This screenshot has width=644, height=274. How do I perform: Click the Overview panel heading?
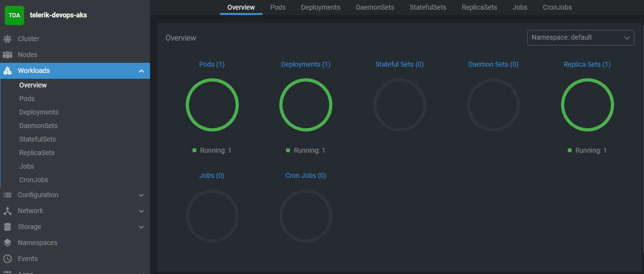(x=181, y=38)
